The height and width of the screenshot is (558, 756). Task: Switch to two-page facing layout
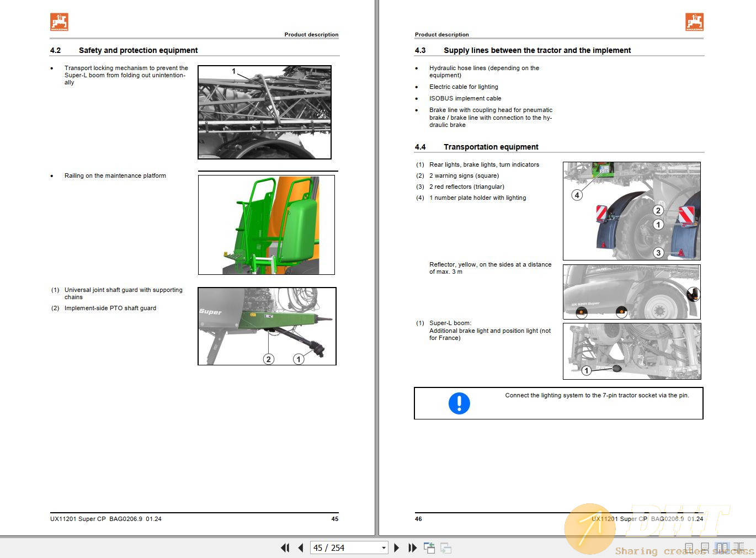click(x=722, y=548)
